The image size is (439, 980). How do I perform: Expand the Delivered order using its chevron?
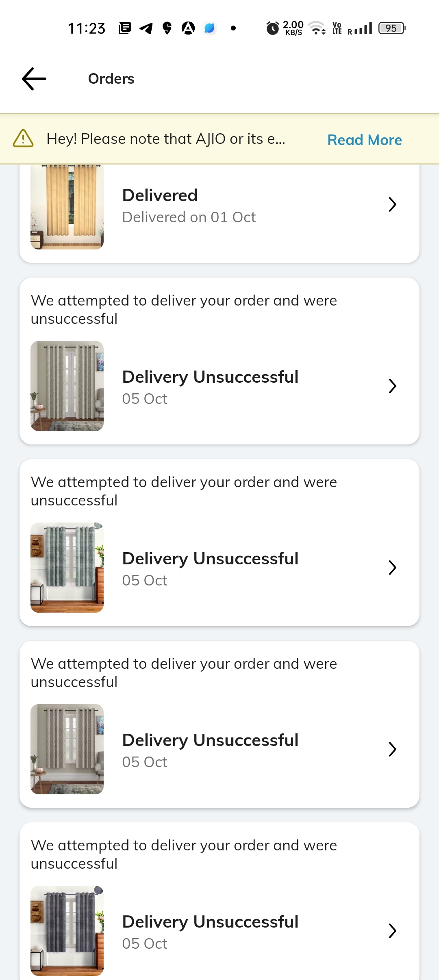[x=392, y=204]
